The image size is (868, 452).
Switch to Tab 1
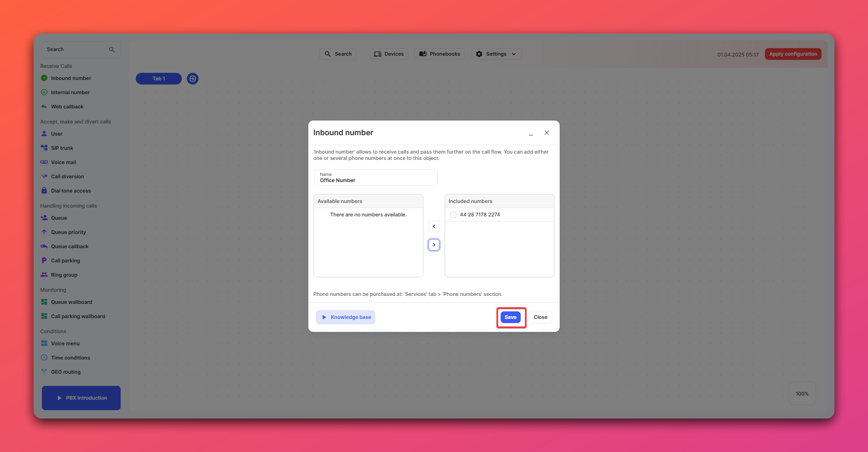pyautogui.click(x=159, y=79)
